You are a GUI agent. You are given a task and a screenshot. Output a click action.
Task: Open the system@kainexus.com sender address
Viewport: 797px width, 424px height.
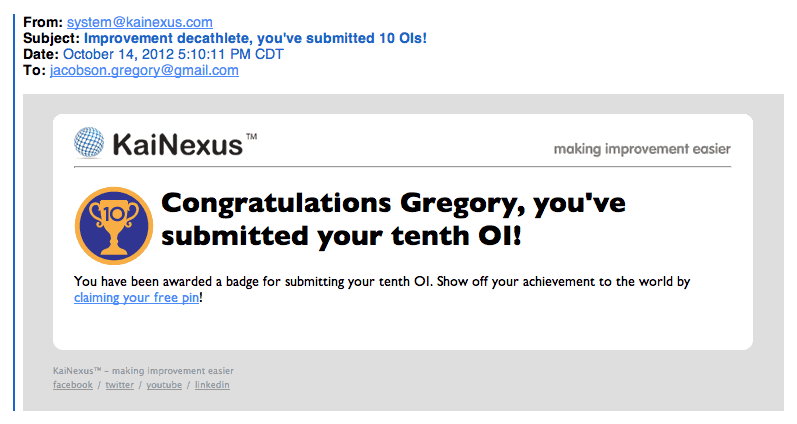pos(139,23)
